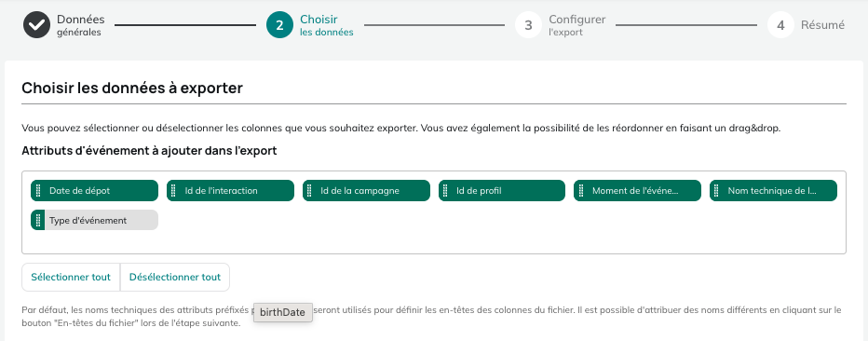Grab drag handle of Type d'événement
This screenshot has width=868, height=341.
[38, 220]
